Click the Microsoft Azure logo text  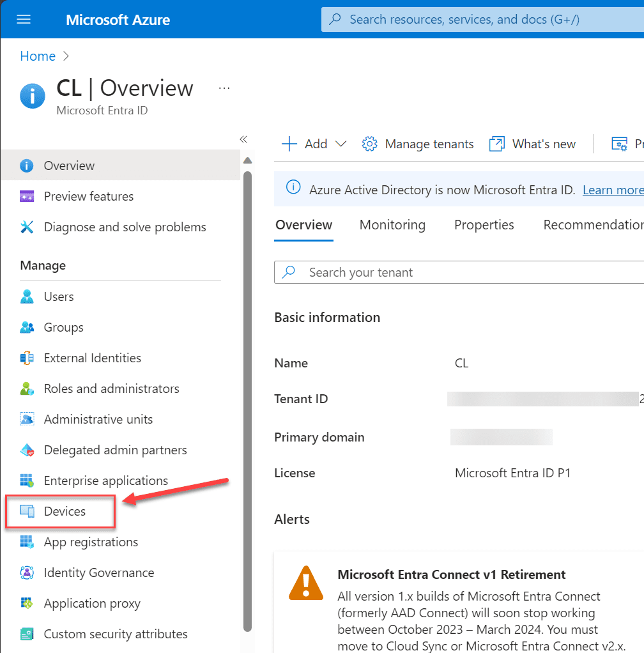coord(118,20)
